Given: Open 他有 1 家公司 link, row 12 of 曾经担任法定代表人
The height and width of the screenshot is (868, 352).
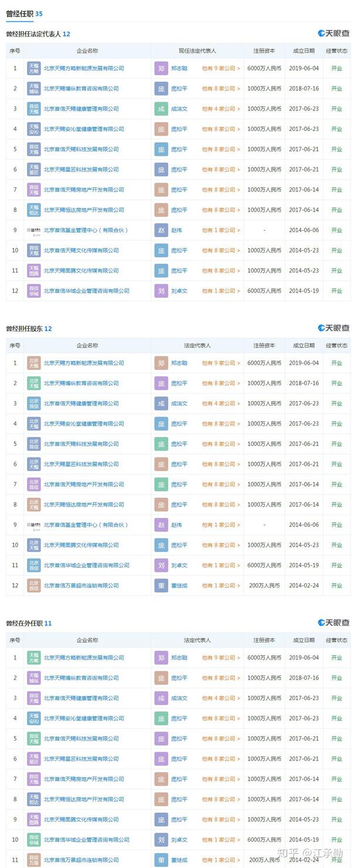Looking at the screenshot, I should point(221,291).
